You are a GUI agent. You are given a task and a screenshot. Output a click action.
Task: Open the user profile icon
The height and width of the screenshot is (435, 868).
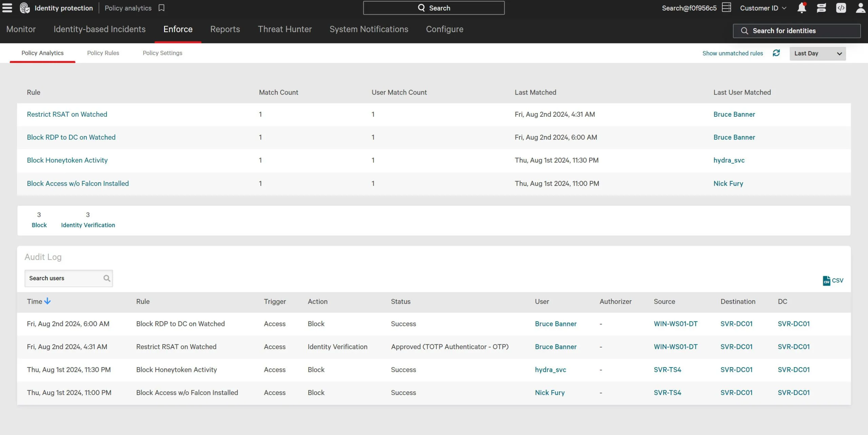point(861,8)
